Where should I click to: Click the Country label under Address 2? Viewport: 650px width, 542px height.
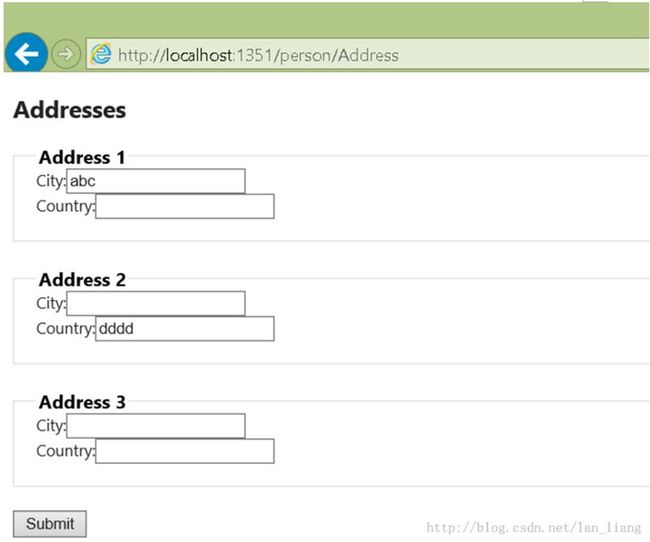65,329
